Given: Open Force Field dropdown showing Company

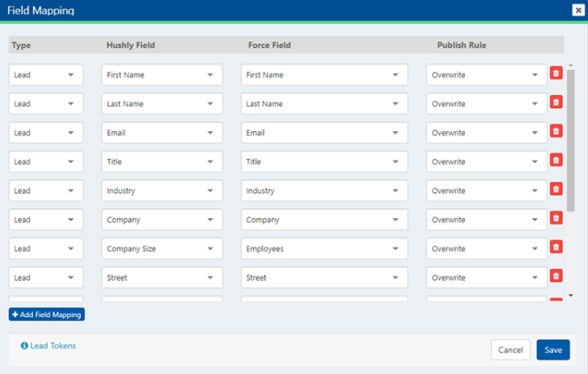Looking at the screenshot, I should (x=324, y=220).
